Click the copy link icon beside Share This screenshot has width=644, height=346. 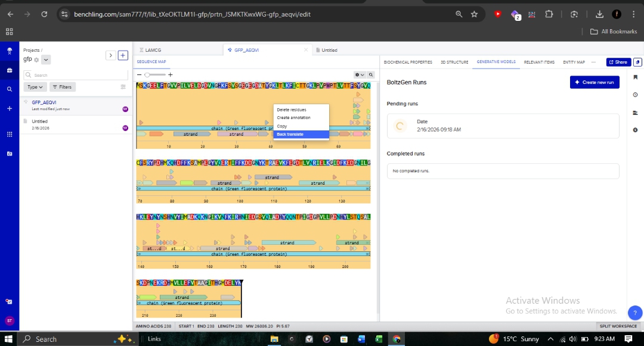click(637, 62)
